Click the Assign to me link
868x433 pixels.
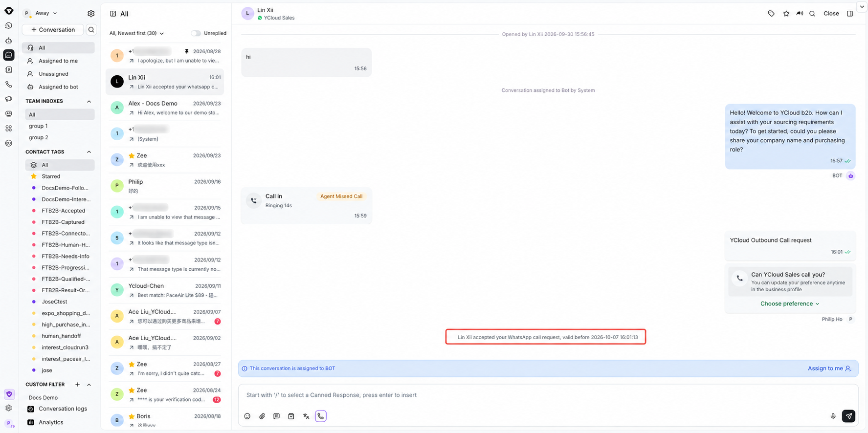(x=829, y=368)
